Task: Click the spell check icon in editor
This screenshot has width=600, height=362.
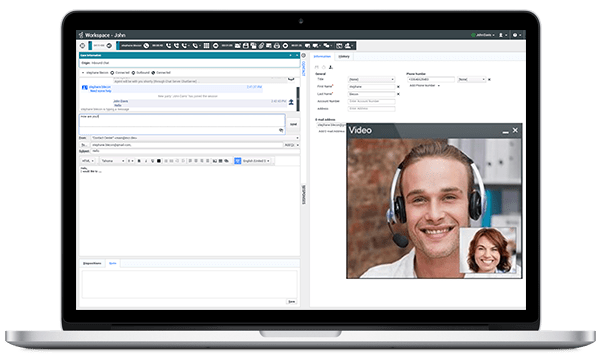Action: click(x=238, y=161)
